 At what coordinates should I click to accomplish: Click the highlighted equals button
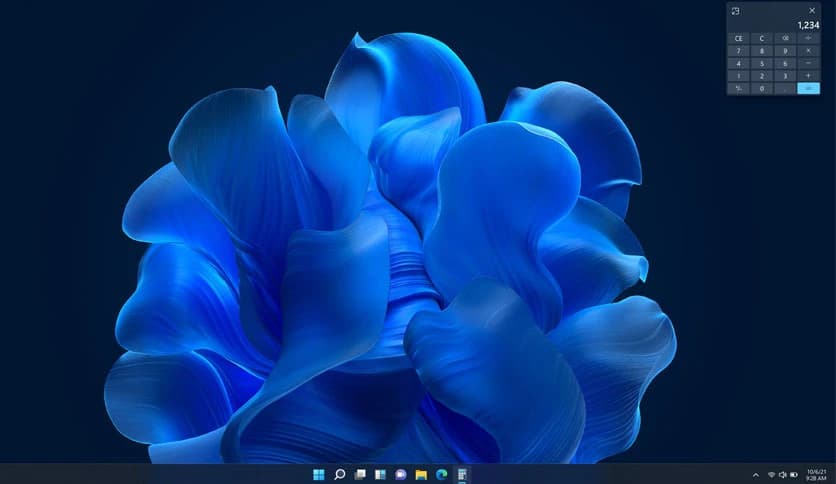[808, 88]
